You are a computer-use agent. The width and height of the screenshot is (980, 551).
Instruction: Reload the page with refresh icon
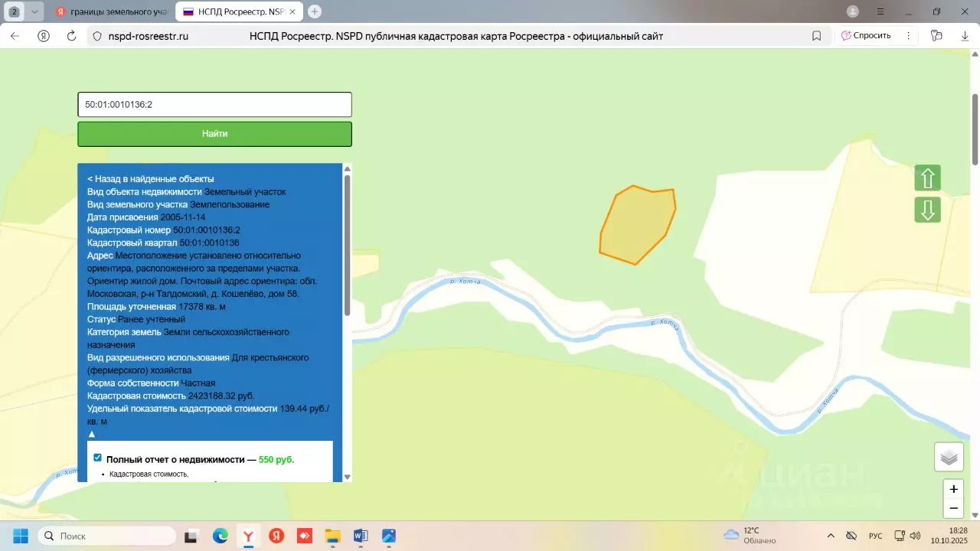click(x=72, y=36)
